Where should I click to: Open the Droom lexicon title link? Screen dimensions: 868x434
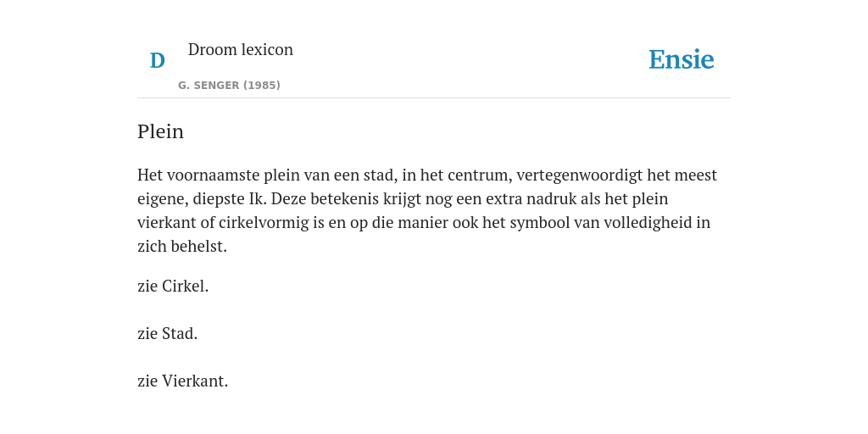pyautogui.click(x=240, y=50)
